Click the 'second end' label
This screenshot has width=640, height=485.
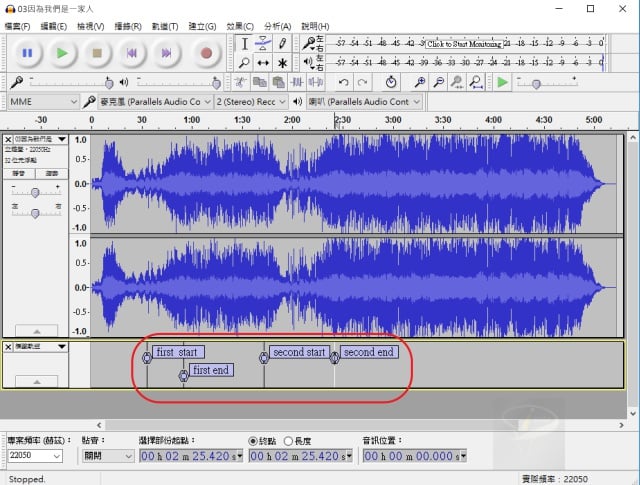[368, 352]
